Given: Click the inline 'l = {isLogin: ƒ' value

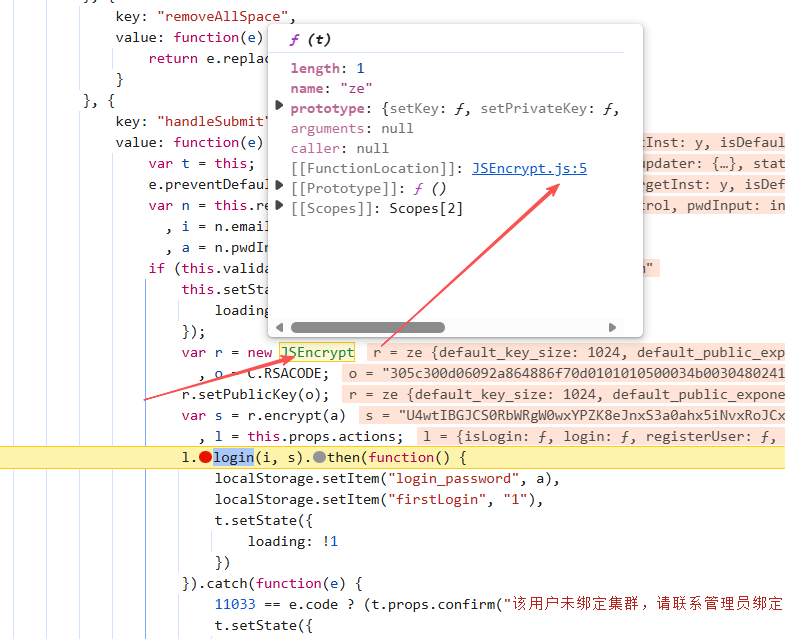Looking at the screenshot, I should point(601,437).
